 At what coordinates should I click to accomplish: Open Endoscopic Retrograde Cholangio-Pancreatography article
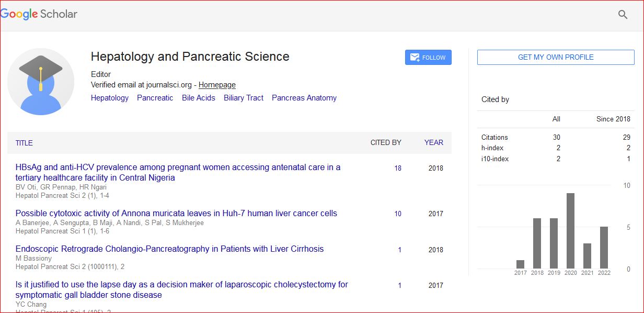pyautogui.click(x=169, y=249)
